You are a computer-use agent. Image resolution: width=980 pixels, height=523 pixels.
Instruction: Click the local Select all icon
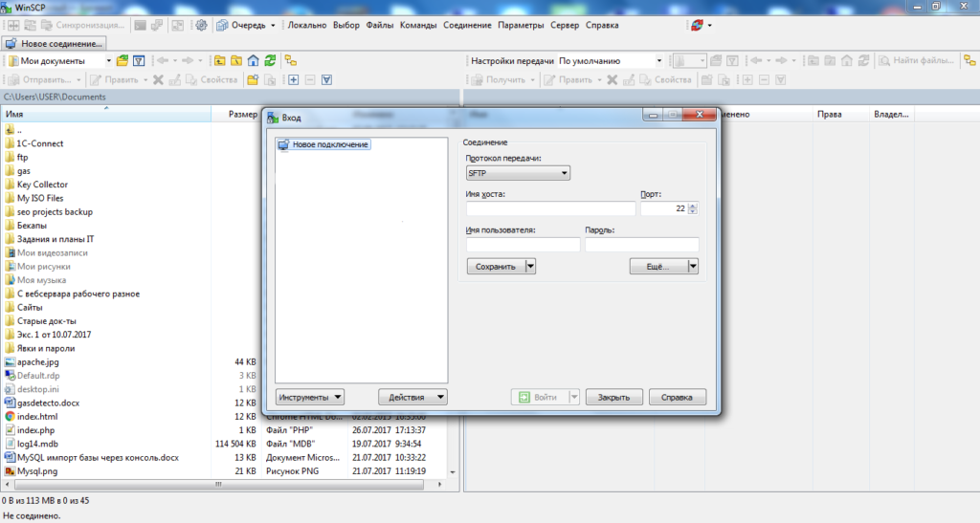[327, 80]
